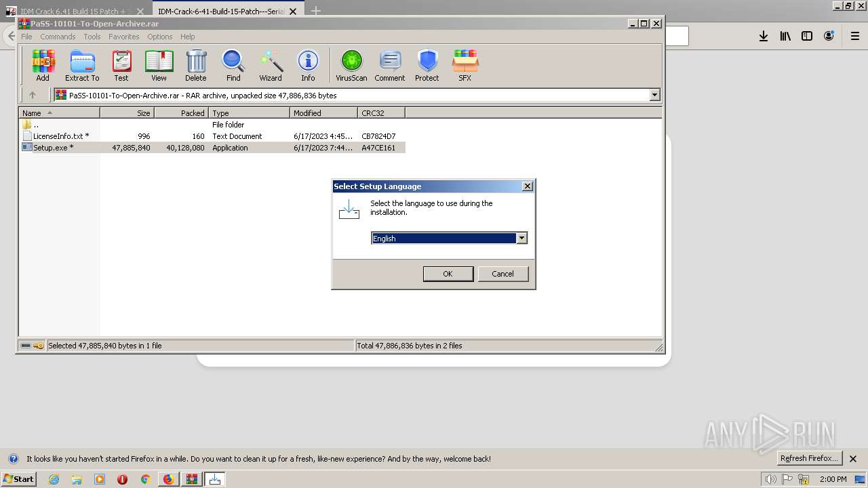Launch the Wizard wand tool
This screenshot has height=488, width=868.
coord(271,66)
